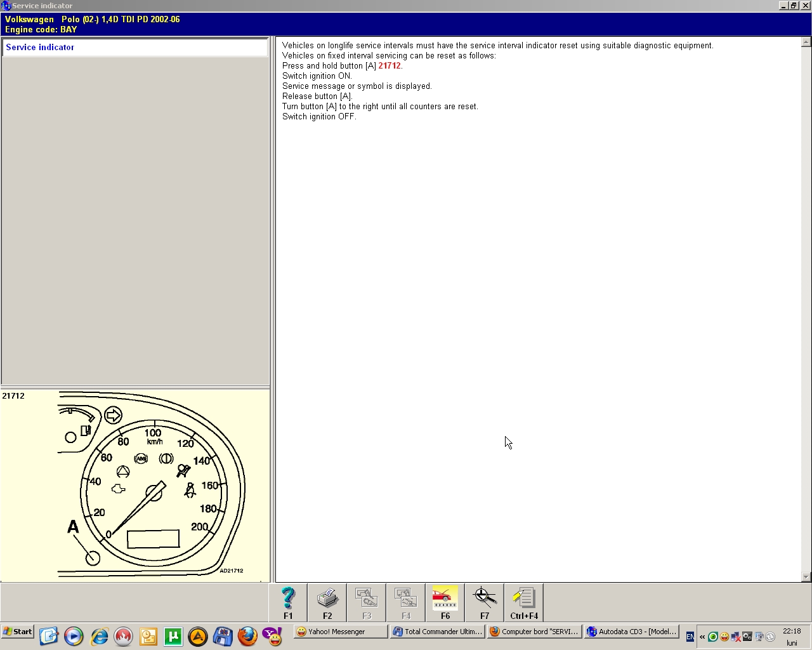This screenshot has height=650, width=812.
Task: Click the scroll up arrow in the text pane
Action: (x=806, y=43)
